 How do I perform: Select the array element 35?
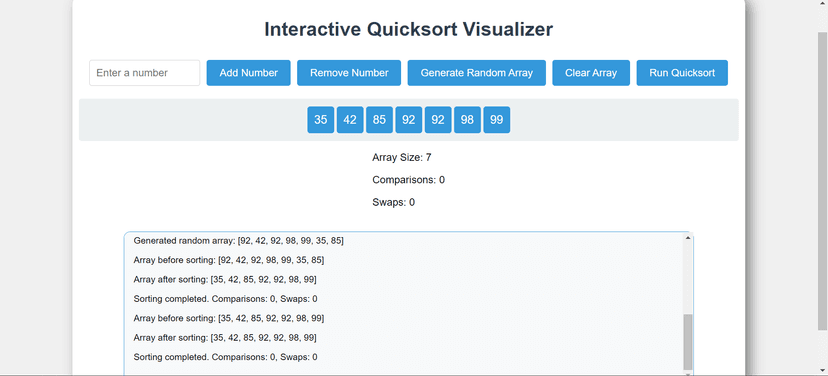[x=321, y=120]
